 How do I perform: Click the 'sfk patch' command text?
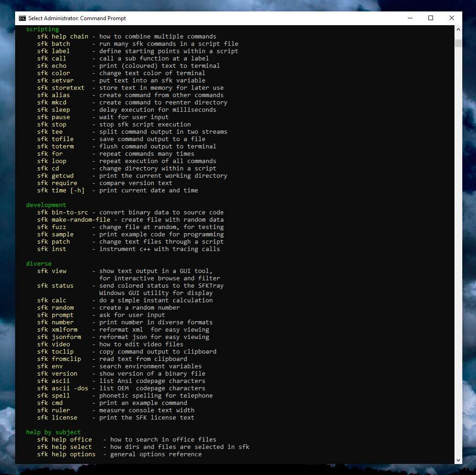point(54,241)
